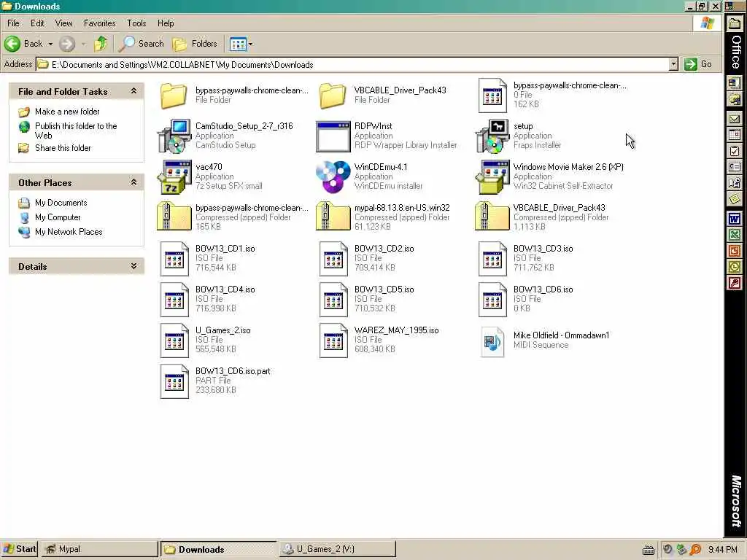
Task: Go to My Documents link
Action: point(61,203)
